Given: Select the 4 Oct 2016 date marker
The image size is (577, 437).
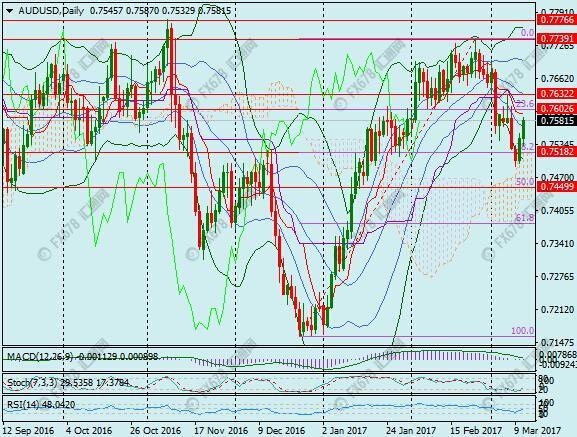Looking at the screenshot, I should pyautogui.click(x=89, y=430).
